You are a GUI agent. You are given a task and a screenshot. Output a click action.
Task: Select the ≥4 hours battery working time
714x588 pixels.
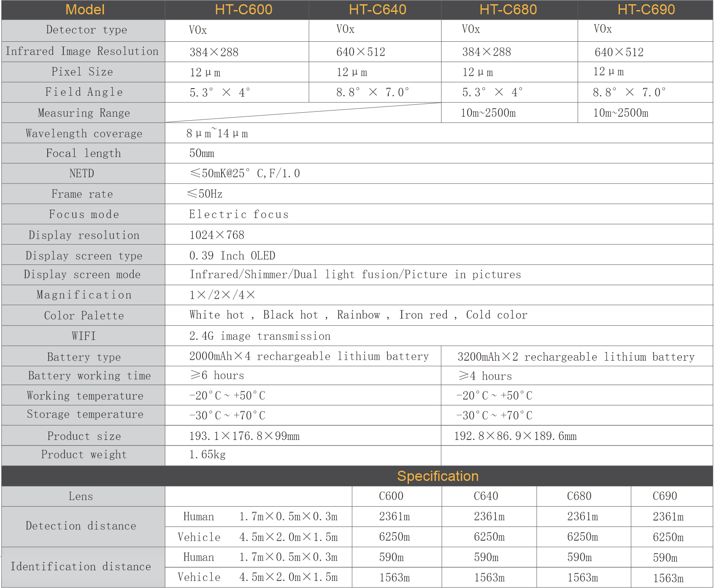coord(485,376)
